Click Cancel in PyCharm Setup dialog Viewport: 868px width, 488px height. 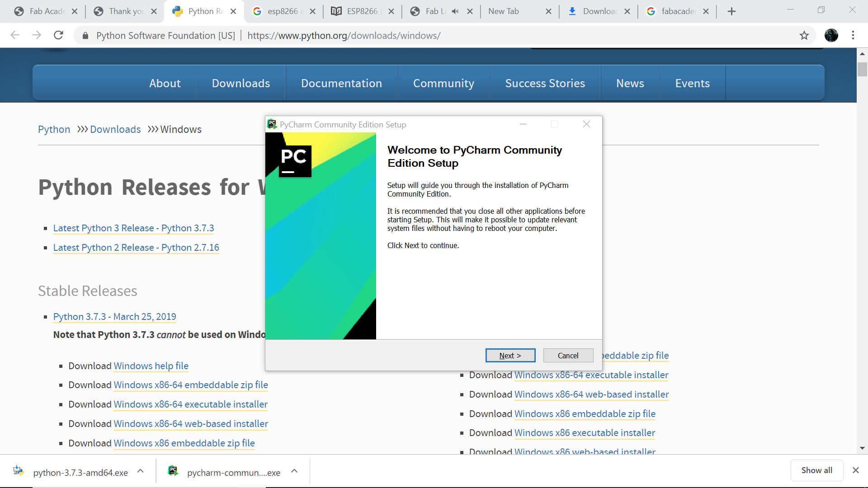(568, 356)
